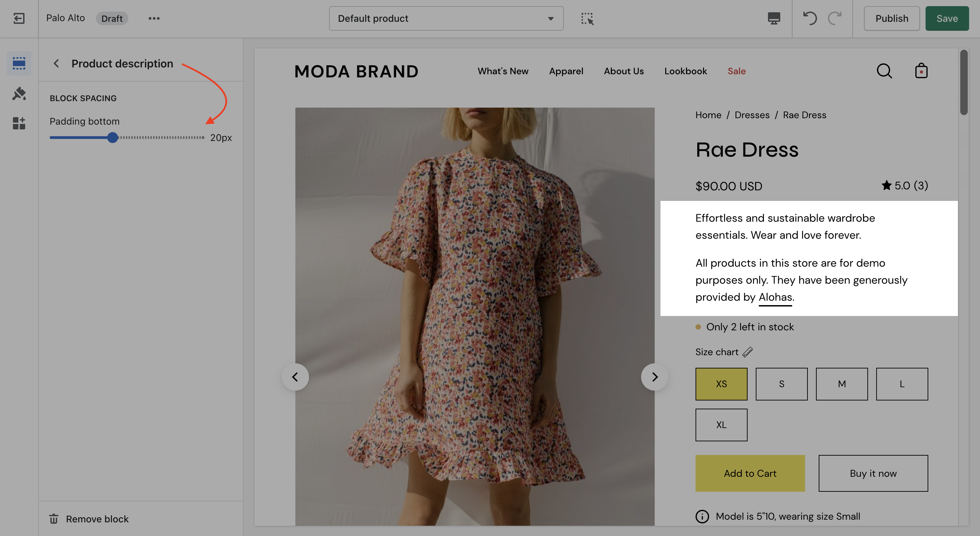The width and height of the screenshot is (980, 536).
Task: Click the Padding bottom slider handle
Action: coord(112,138)
